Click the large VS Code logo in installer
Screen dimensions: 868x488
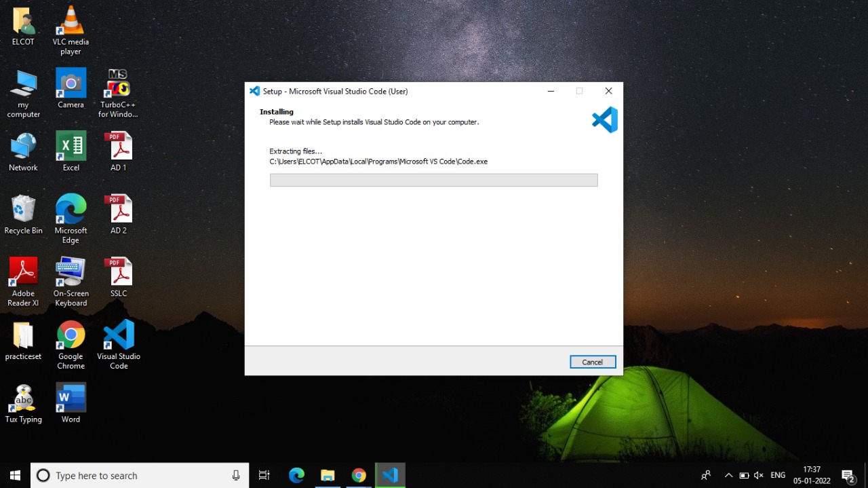click(x=605, y=119)
